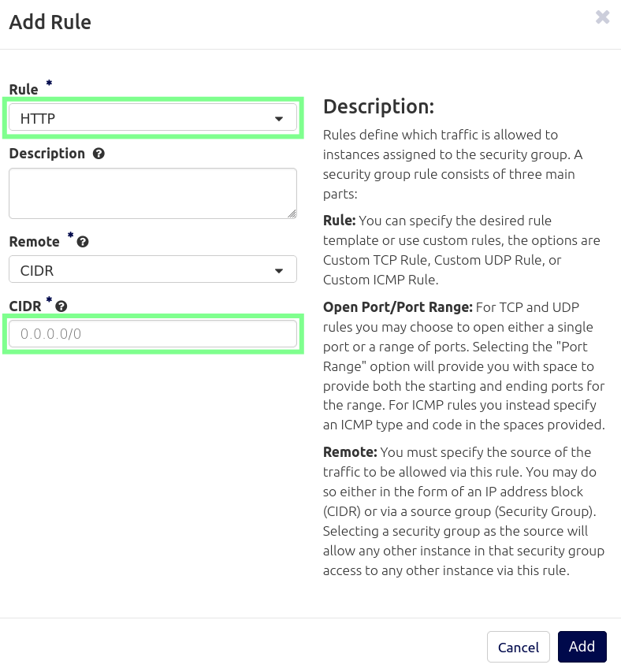Click the Rule field label
This screenshot has width=621, height=672.
click(24, 90)
